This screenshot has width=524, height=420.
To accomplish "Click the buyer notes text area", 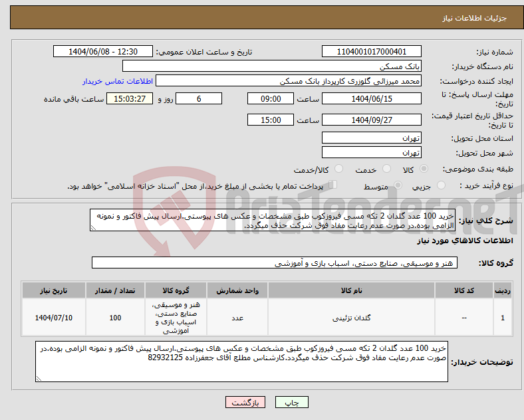I will (241, 362).
